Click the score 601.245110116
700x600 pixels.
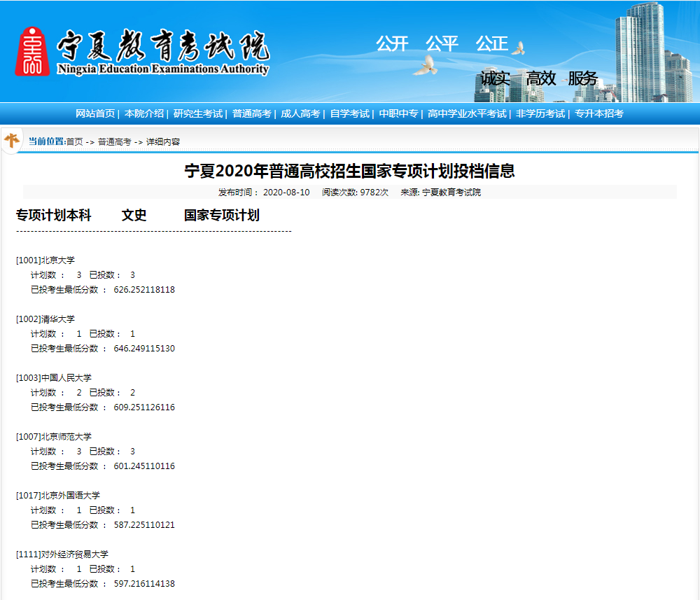coord(144,466)
